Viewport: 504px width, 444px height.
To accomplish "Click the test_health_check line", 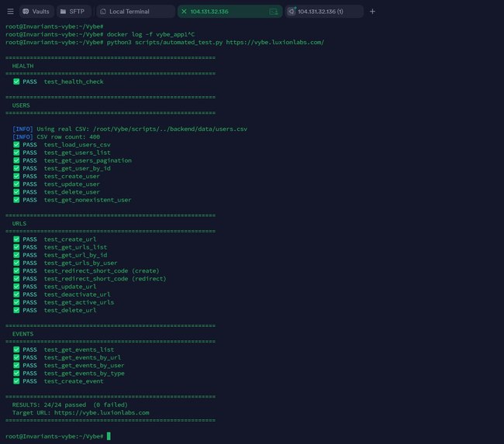I will tap(58, 81).
